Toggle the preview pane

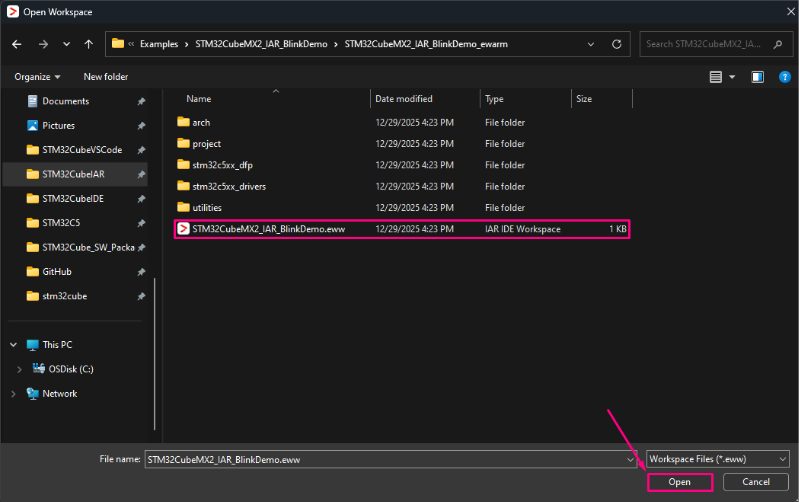(758, 77)
